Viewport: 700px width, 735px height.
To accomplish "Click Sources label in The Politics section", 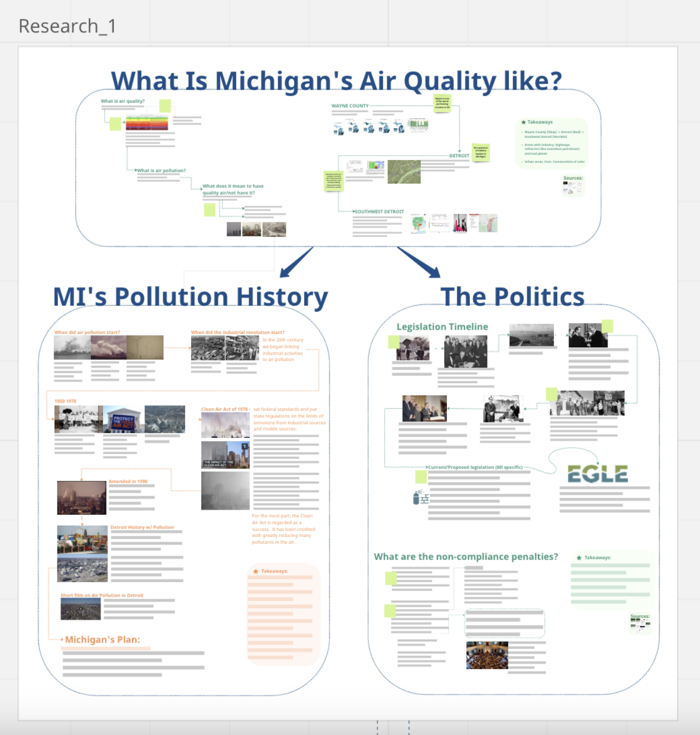I will 640,617.
